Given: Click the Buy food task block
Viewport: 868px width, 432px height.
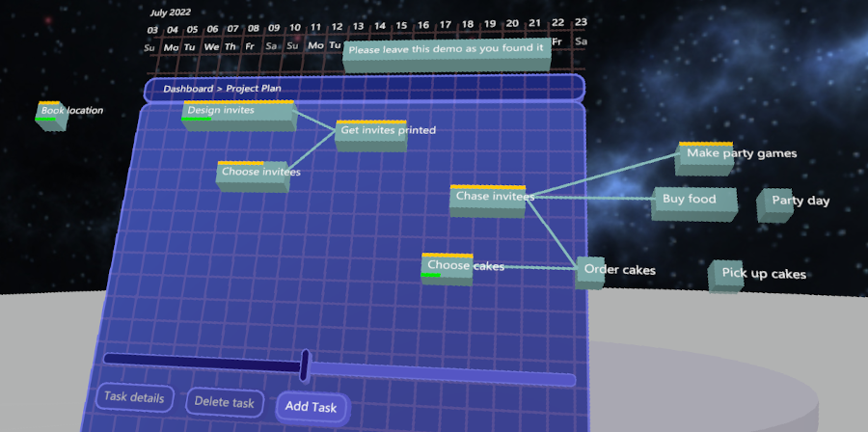Looking at the screenshot, I should pyautogui.click(x=693, y=204).
